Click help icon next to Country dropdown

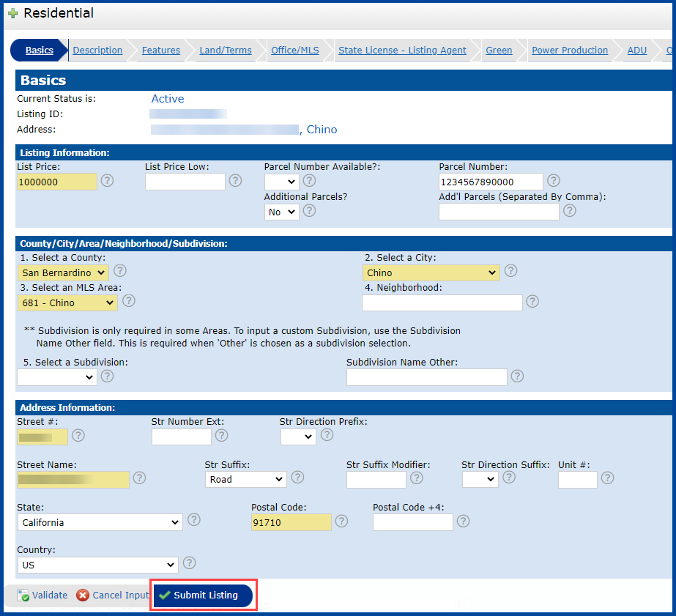189,563
